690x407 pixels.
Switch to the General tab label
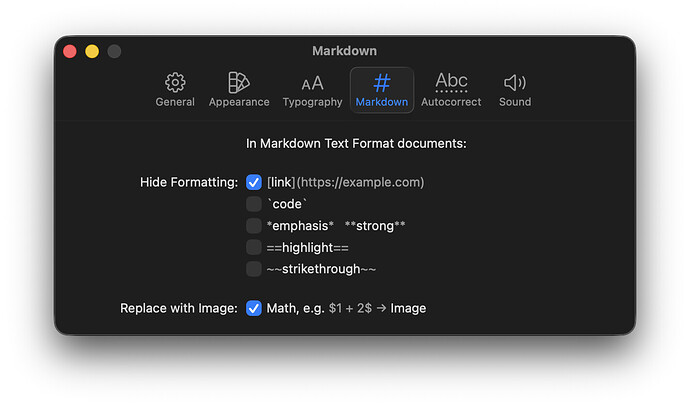(x=175, y=102)
